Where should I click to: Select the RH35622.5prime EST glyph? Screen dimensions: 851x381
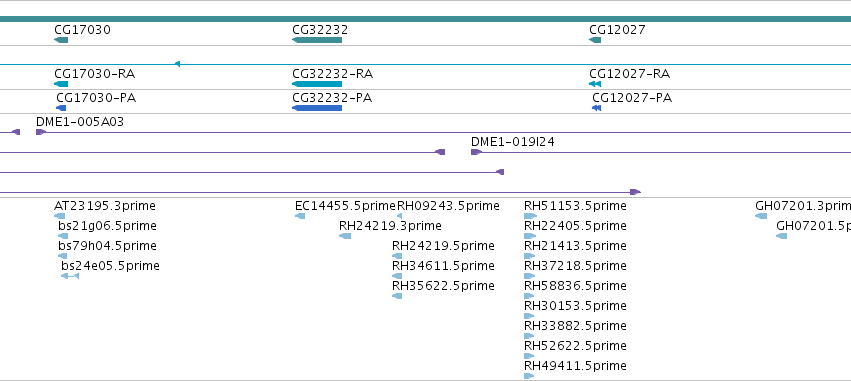pyautogui.click(x=397, y=296)
